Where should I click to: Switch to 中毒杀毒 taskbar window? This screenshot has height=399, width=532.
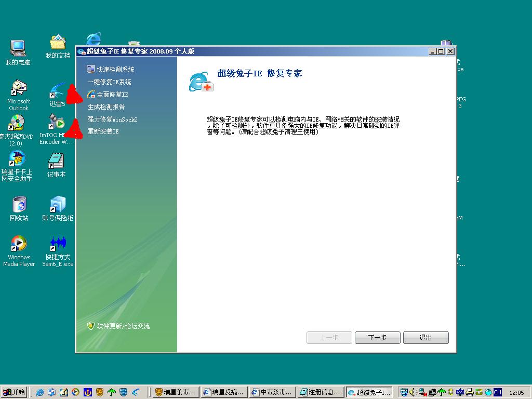click(x=272, y=392)
